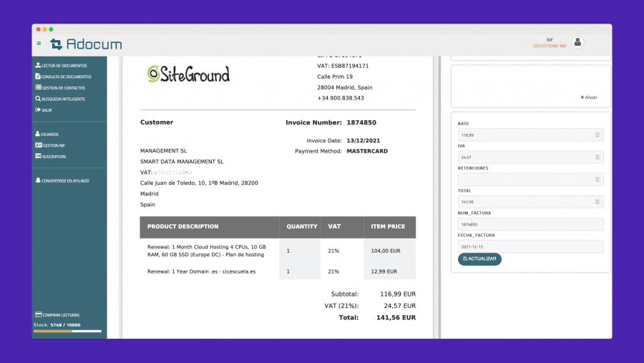Click the Lector de Documentos upload icon
The image size is (644, 363).
(38, 65)
